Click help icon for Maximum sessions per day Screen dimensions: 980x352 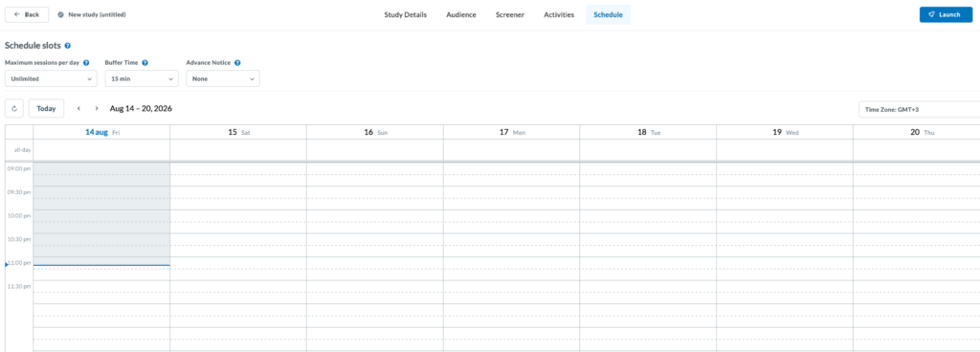[86, 63]
